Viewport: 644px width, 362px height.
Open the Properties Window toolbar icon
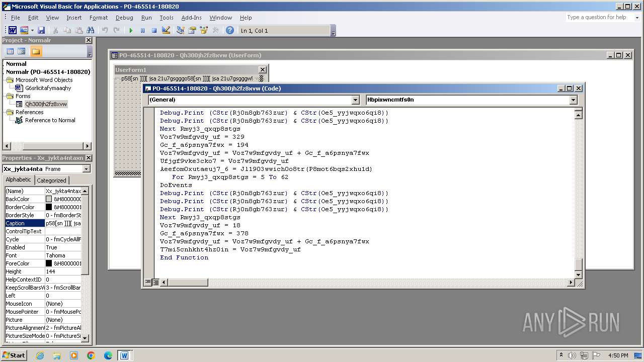(192, 31)
